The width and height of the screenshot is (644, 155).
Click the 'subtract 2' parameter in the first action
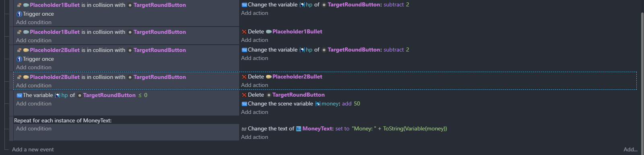[x=396, y=4]
